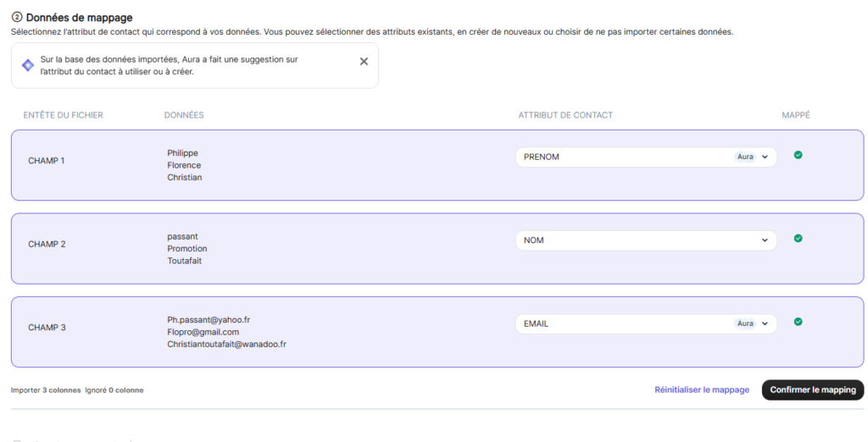868x442 pixels.
Task: Click the ATTRIBUT DE CONTACT column header
Action: pyautogui.click(x=565, y=115)
